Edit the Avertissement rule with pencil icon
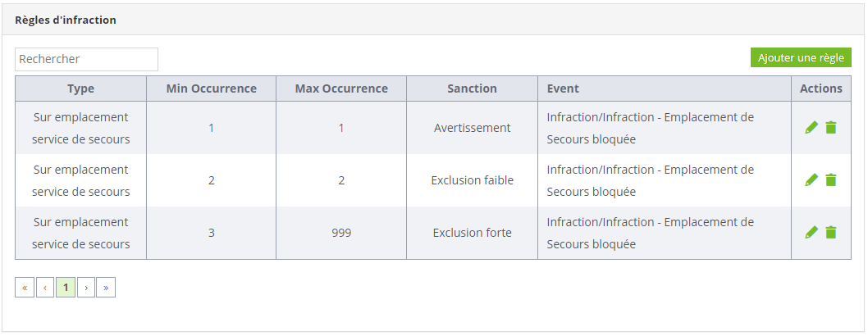The height and width of the screenshot is (336, 868). [811, 128]
